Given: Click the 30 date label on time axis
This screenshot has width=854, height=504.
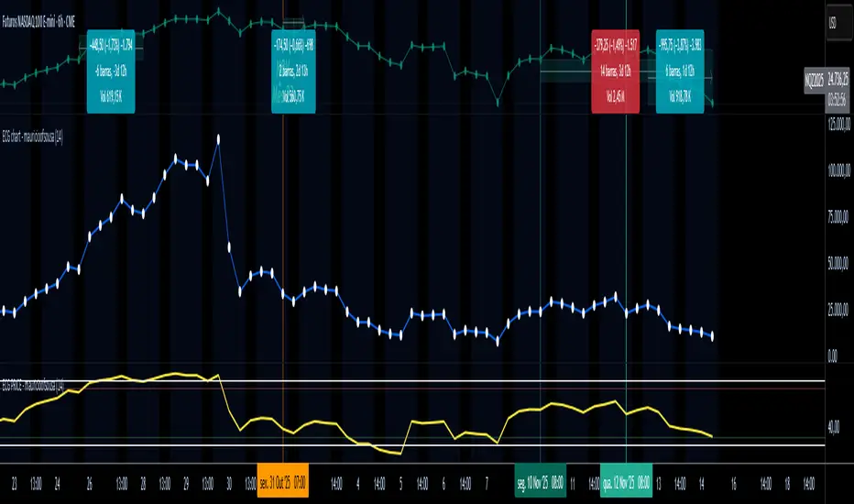Looking at the screenshot, I should tap(229, 483).
